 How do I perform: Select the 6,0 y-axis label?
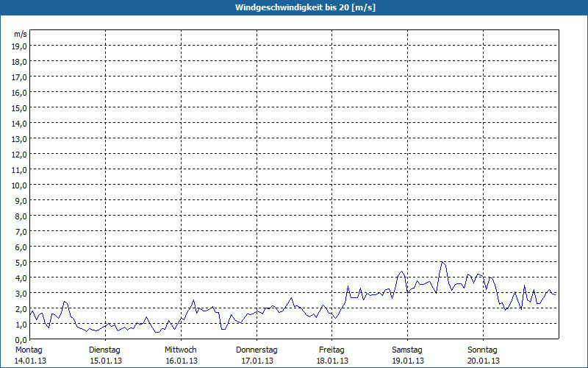[x=21, y=247]
